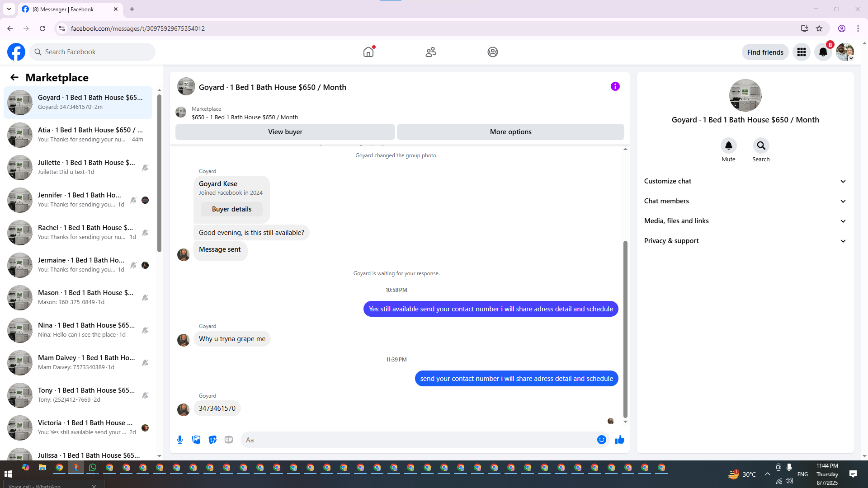
Task: Toggle muted bell on Juilette's chat
Action: [x=145, y=168]
